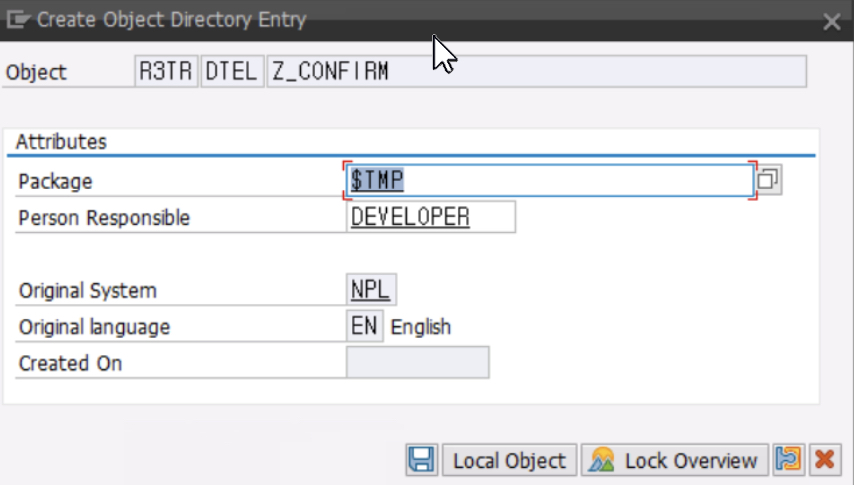This screenshot has height=485, width=854.
Task: Click the Save floppy disk icon
Action: [422, 460]
